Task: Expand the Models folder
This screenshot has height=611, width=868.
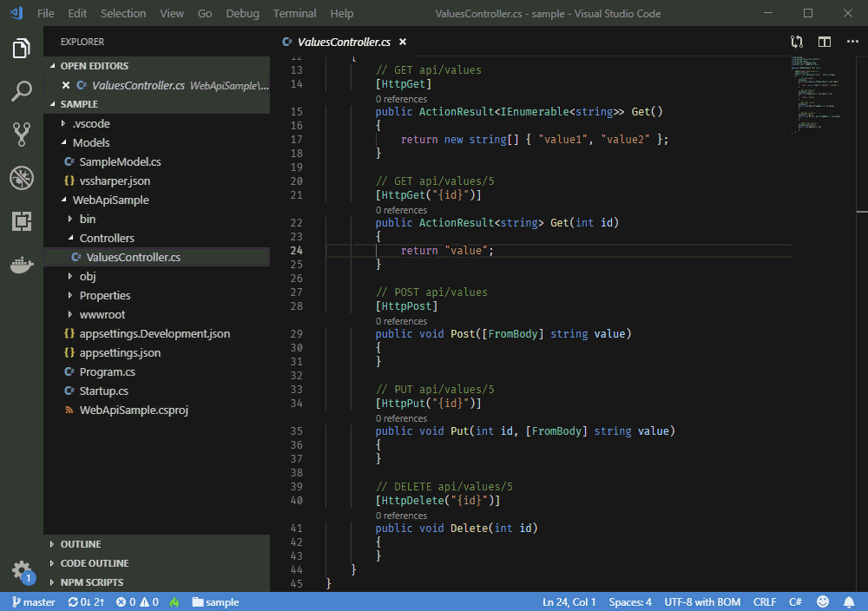Action: click(x=91, y=142)
